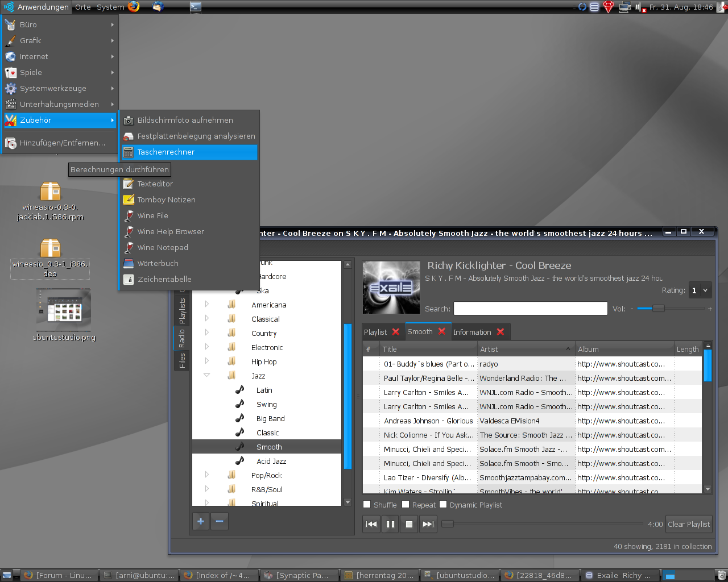
Task: Click the red gem tray icon
Action: pyautogui.click(x=609, y=7)
